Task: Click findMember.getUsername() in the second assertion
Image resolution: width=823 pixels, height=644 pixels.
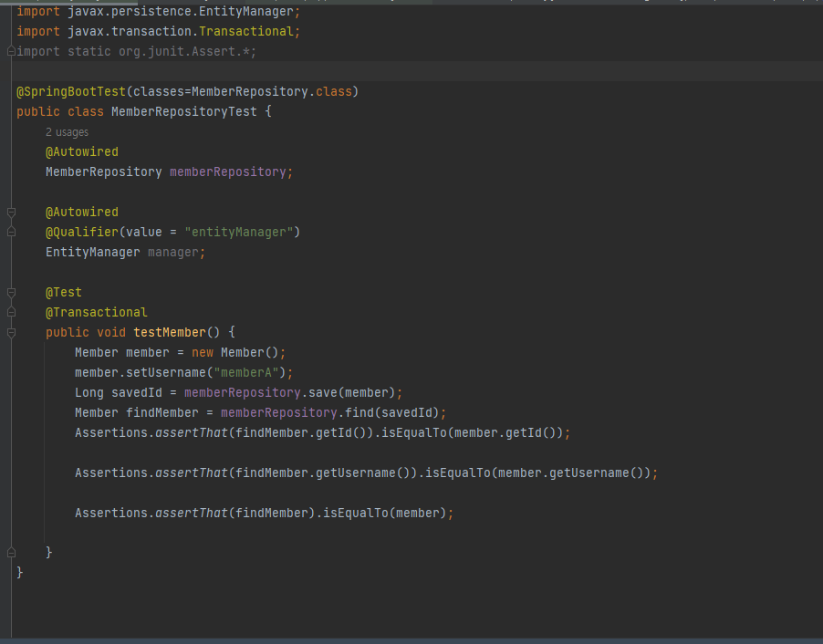Action: click(x=322, y=473)
